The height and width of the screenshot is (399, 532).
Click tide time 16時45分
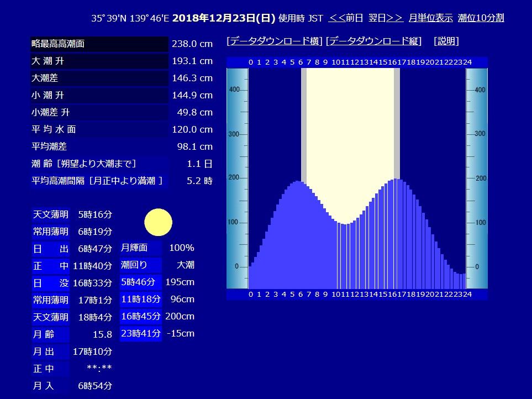click(x=140, y=316)
